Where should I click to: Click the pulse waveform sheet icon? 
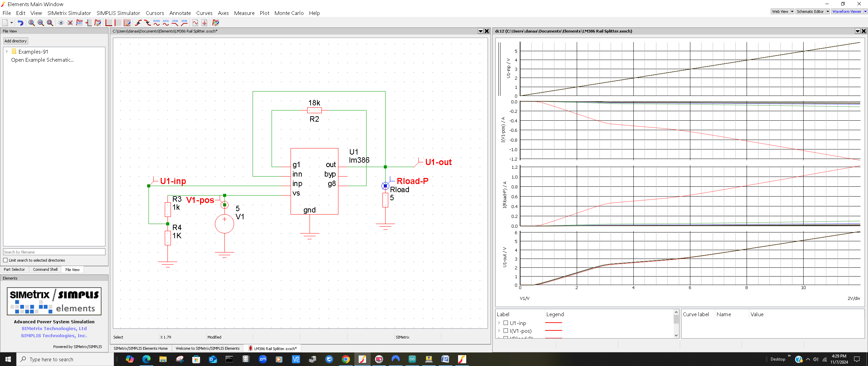(x=204, y=23)
